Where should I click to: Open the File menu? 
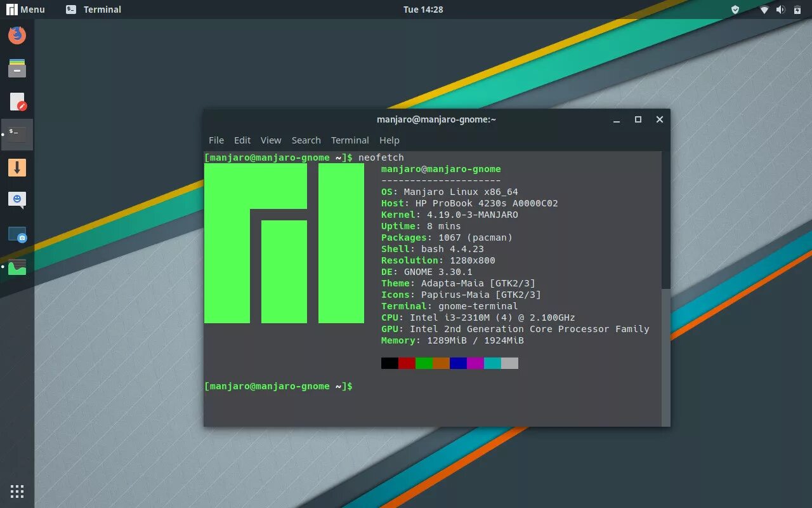(x=216, y=140)
